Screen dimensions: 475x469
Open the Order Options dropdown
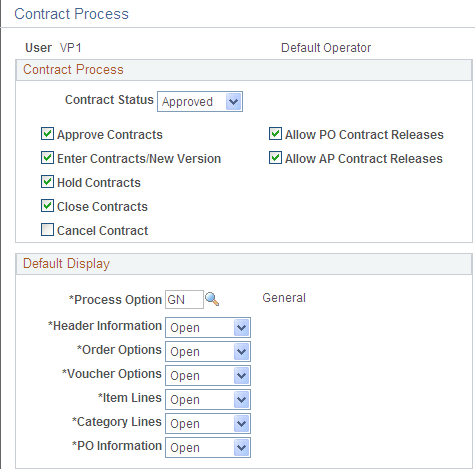(208, 352)
